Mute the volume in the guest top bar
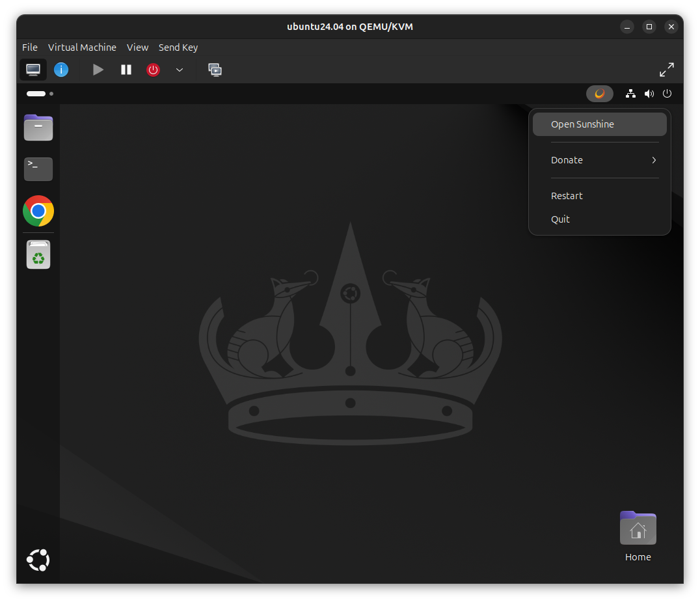This screenshot has width=700, height=602. [649, 93]
